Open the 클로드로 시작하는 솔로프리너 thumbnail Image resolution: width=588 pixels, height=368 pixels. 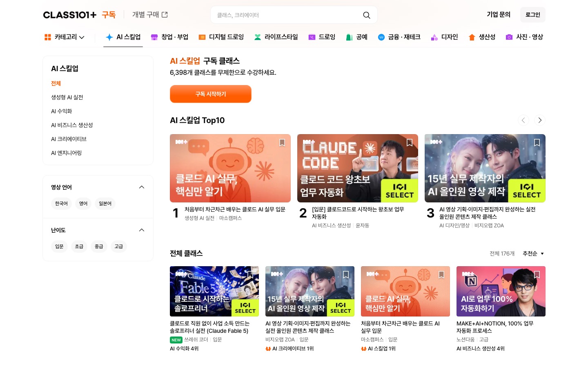pyautogui.click(x=214, y=291)
